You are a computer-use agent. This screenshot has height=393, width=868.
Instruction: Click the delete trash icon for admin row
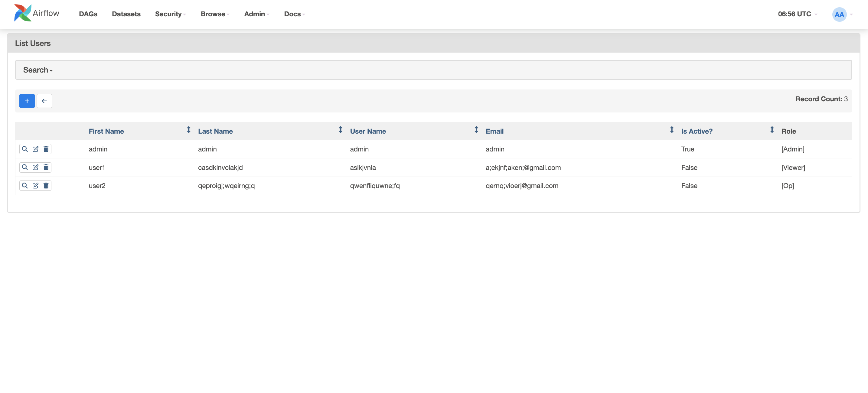[x=46, y=149]
